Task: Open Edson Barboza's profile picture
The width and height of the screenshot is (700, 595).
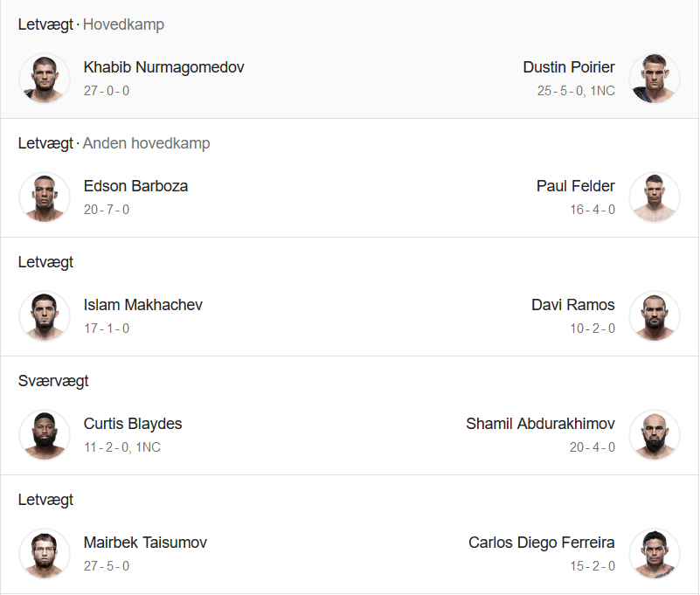Action: pyautogui.click(x=45, y=197)
